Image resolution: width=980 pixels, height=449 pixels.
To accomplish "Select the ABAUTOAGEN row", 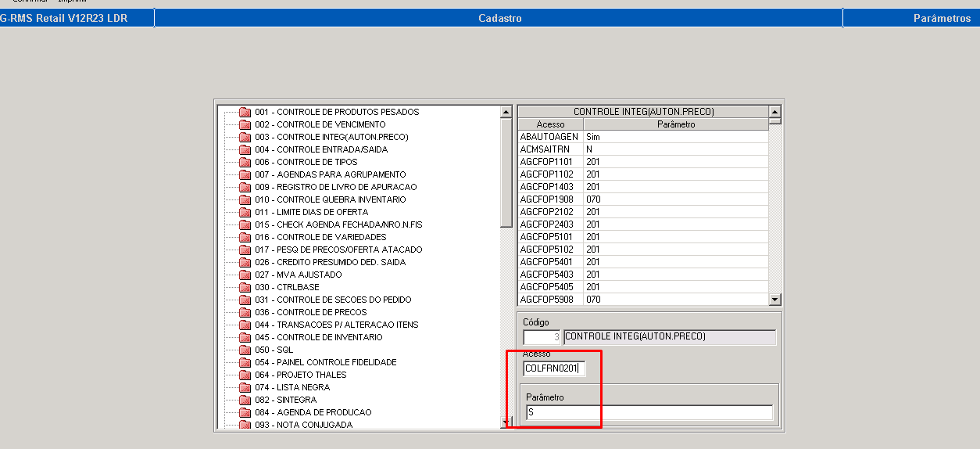I will click(642, 137).
